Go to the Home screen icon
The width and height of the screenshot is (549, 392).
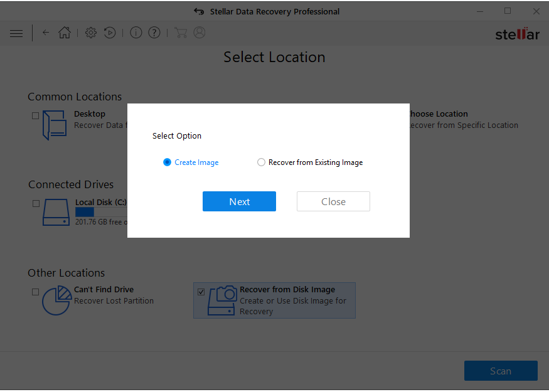coord(65,33)
